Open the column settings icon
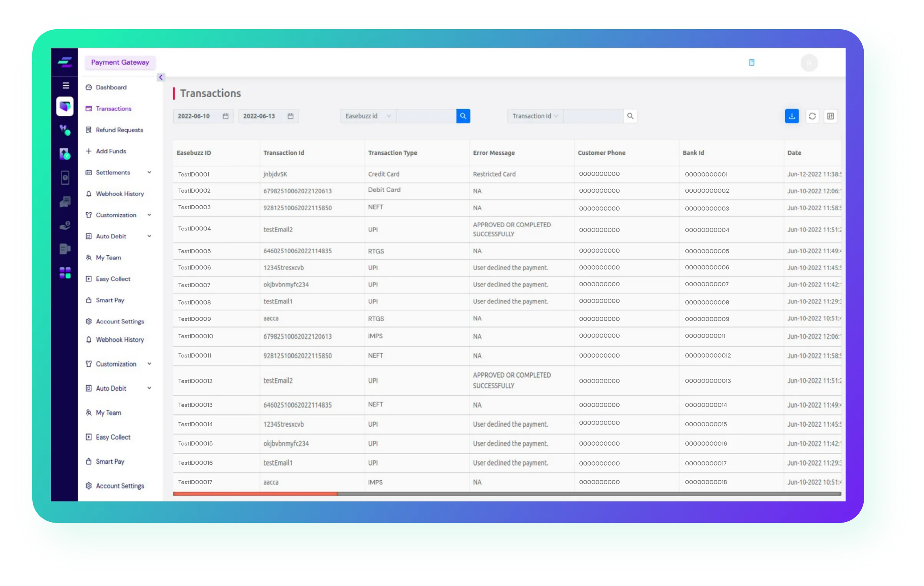 [830, 116]
